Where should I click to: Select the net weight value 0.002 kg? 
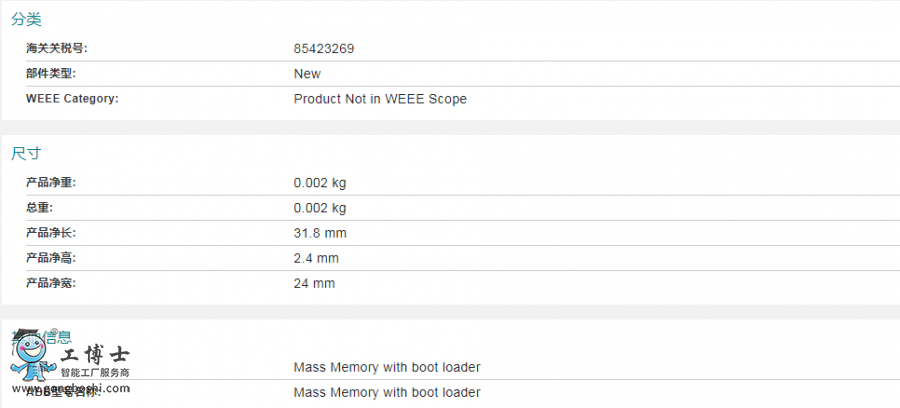tap(320, 183)
